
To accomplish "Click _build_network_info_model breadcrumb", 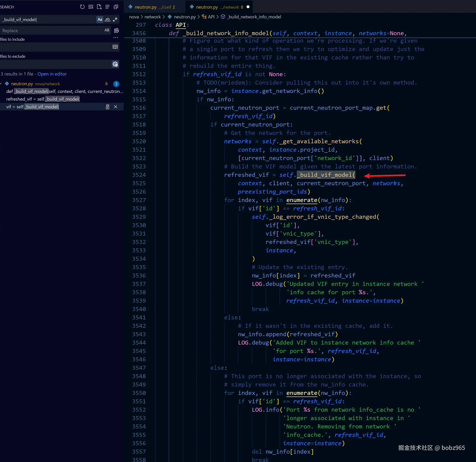I will (x=254, y=17).
